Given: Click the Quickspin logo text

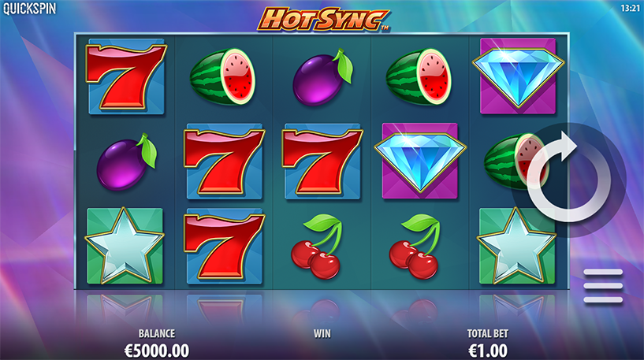Looking at the screenshot, I should pyautogui.click(x=30, y=9).
